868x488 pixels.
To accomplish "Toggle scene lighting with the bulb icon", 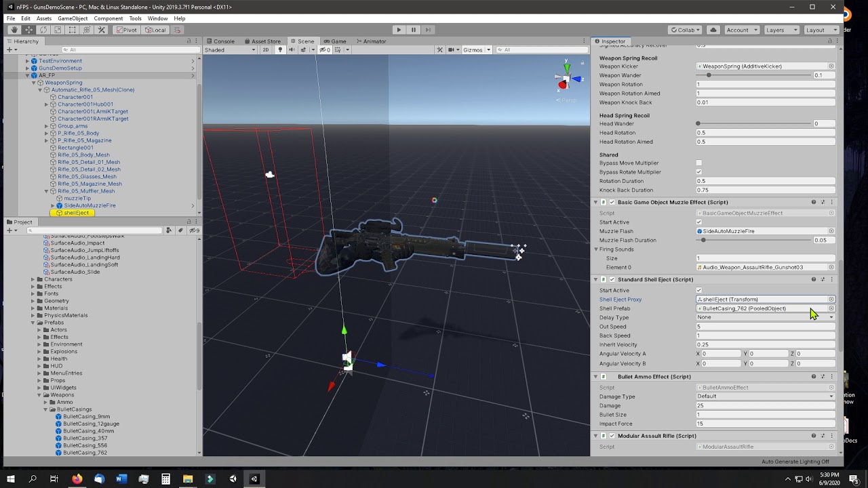I will [280, 49].
